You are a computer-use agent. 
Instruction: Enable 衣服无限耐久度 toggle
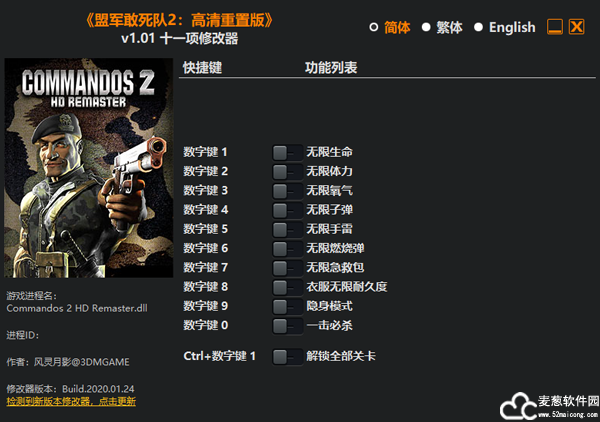[x=287, y=287]
